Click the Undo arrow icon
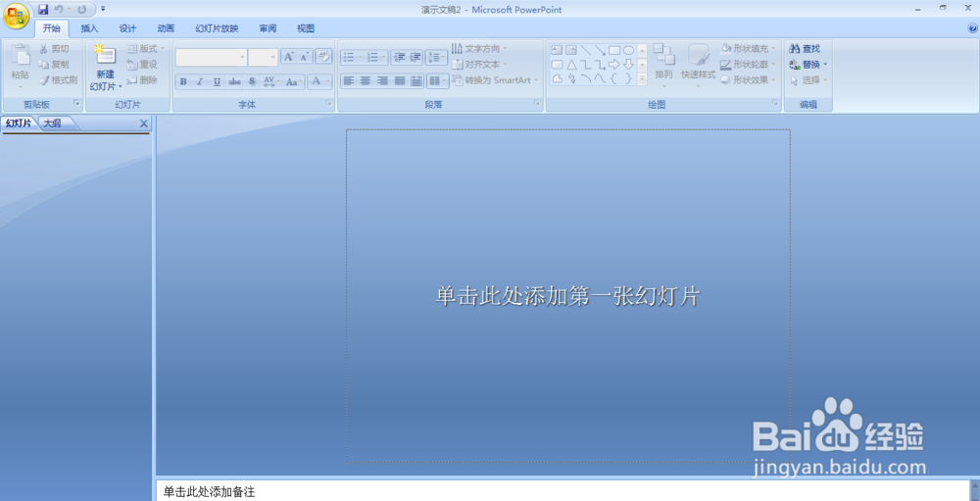980x501 pixels. pyautogui.click(x=59, y=10)
